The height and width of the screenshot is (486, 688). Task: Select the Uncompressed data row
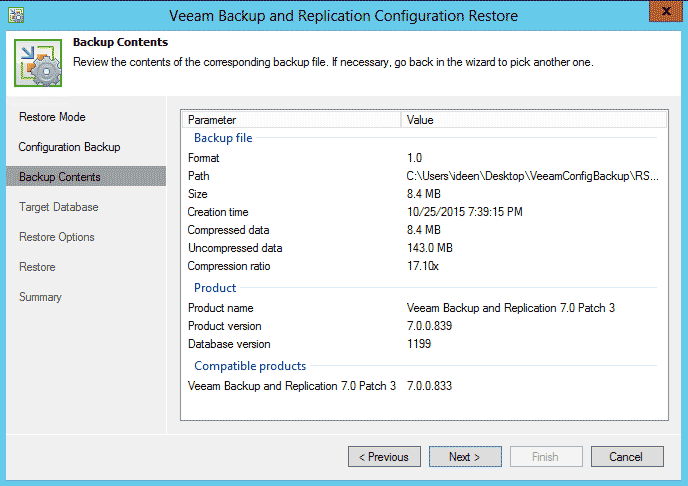(x=424, y=248)
